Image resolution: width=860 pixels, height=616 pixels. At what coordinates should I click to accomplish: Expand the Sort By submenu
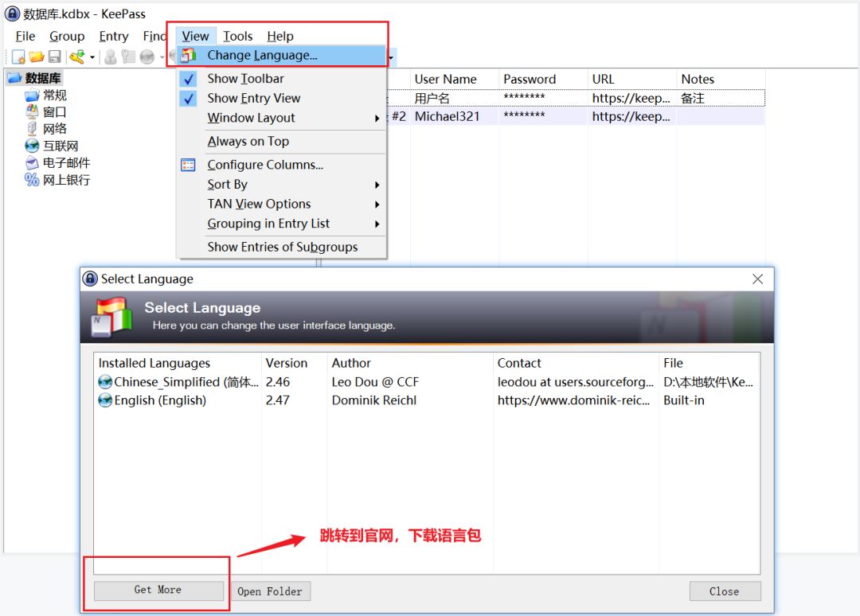pos(281,185)
